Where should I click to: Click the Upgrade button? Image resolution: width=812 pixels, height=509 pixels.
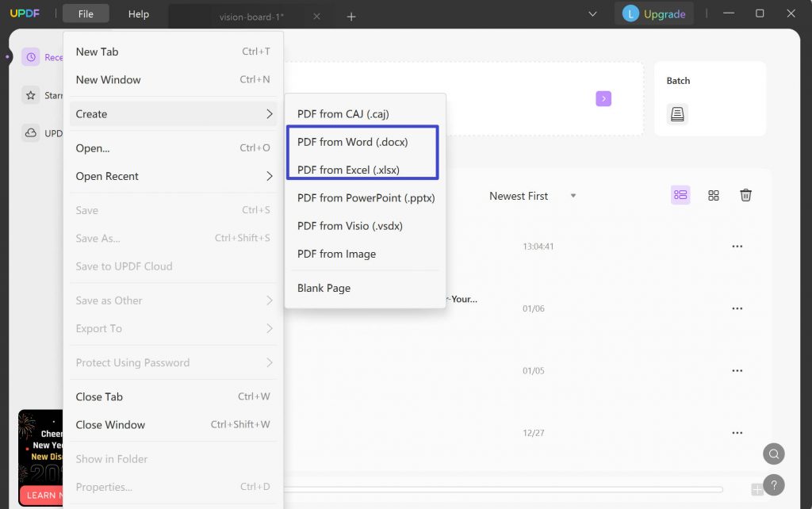click(x=654, y=13)
